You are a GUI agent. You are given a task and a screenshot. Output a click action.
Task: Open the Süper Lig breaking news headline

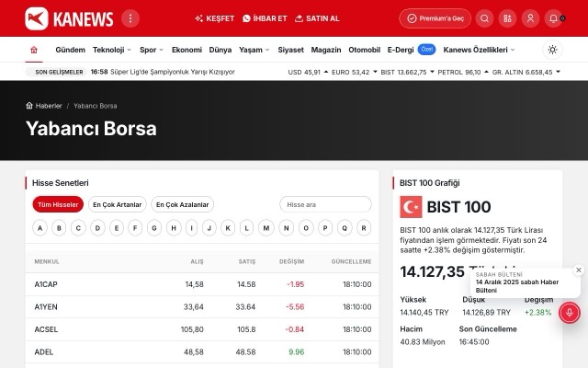coord(173,72)
